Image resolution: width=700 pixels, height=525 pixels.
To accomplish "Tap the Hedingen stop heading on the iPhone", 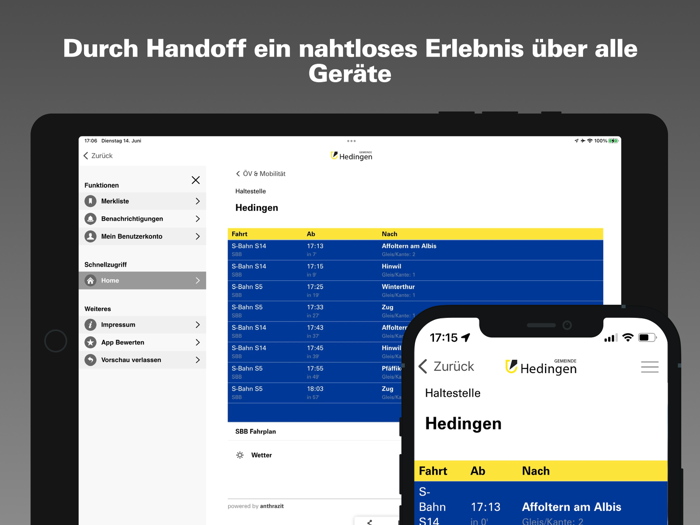I will pos(463,423).
